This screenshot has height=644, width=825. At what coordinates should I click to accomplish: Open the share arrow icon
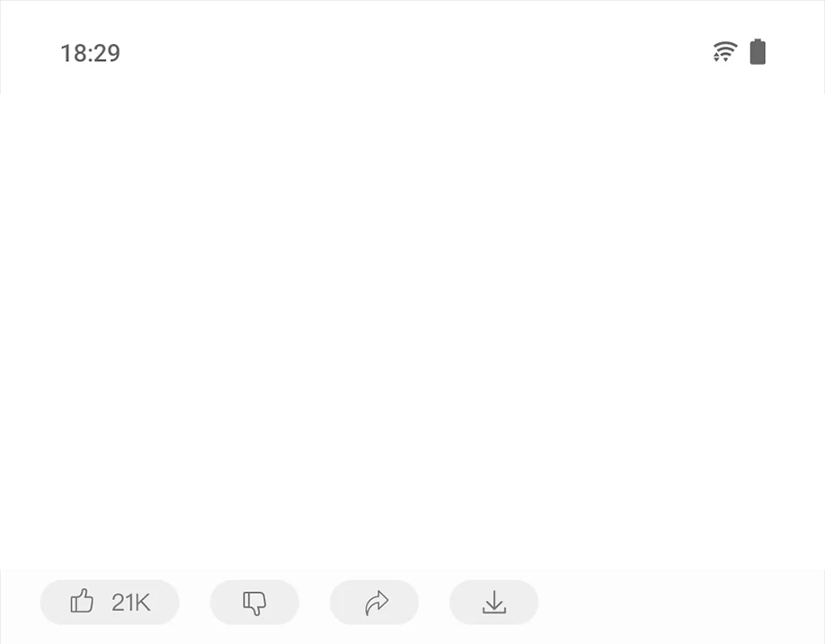[x=377, y=603]
